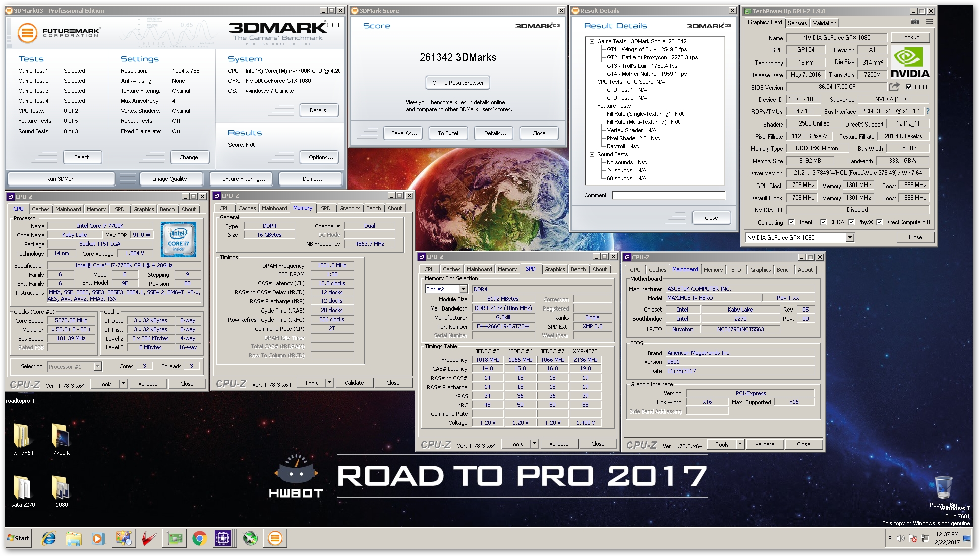This screenshot has height=556, width=980.
Task: Open the Slot #2 memory slot dropdown
Action: [x=463, y=289]
